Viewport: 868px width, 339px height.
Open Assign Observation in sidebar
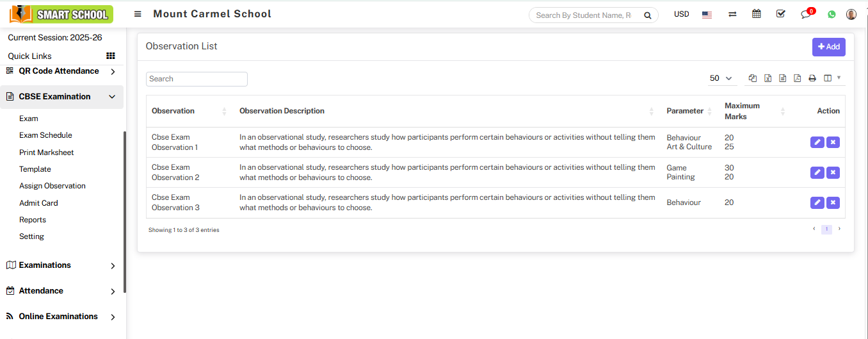click(52, 186)
